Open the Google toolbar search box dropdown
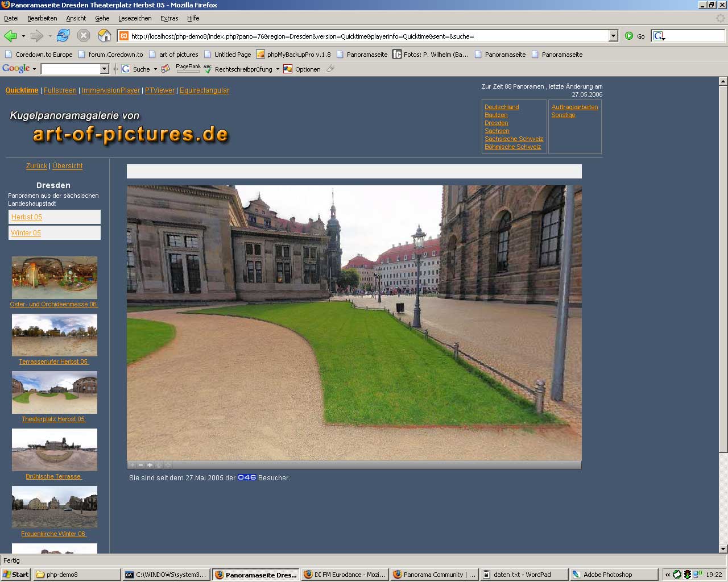Screen dimensions: 728x582 coord(104,69)
